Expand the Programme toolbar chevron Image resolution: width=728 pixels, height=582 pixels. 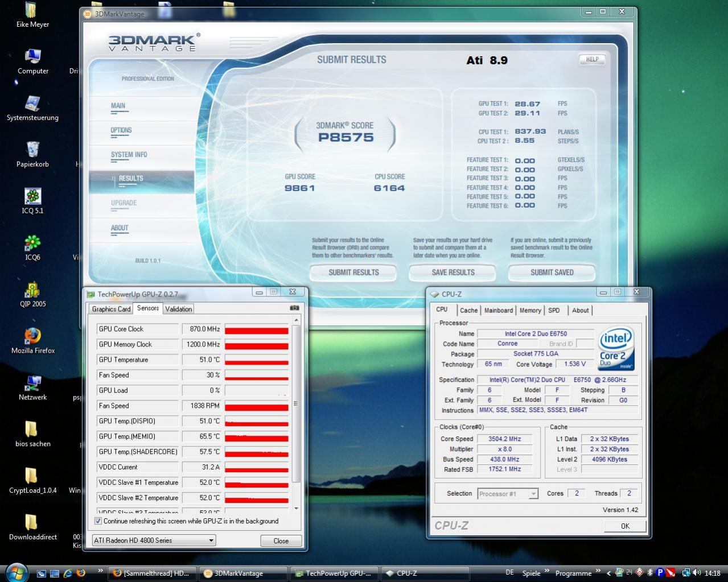pos(598,571)
